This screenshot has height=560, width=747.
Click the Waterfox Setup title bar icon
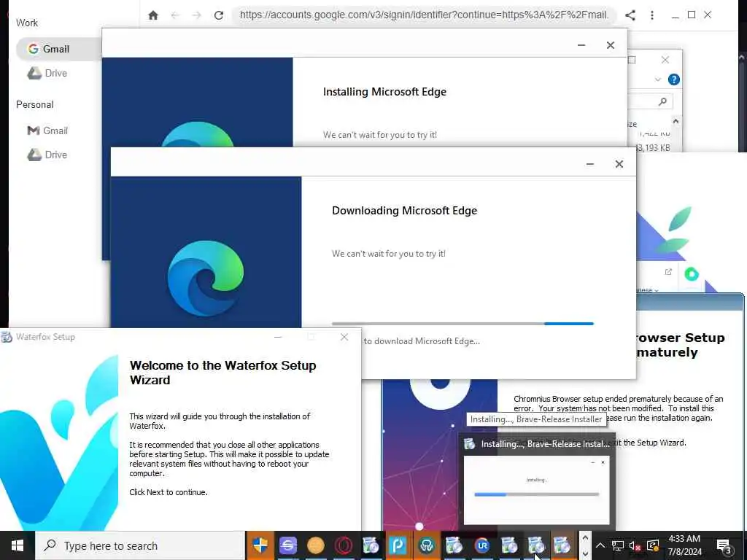(x=7, y=337)
